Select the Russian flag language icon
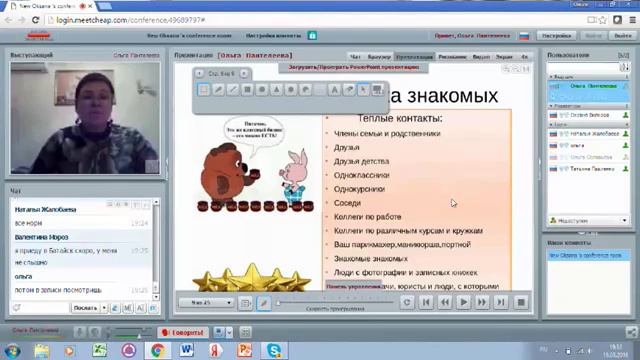This screenshot has width=640, height=360. pyautogui.click(x=524, y=36)
